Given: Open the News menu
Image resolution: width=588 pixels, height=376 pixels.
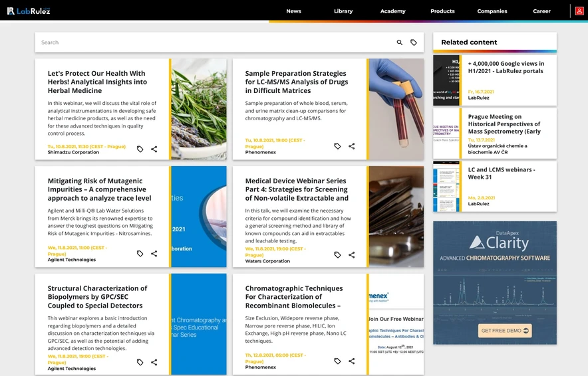Looking at the screenshot, I should [x=293, y=11].
